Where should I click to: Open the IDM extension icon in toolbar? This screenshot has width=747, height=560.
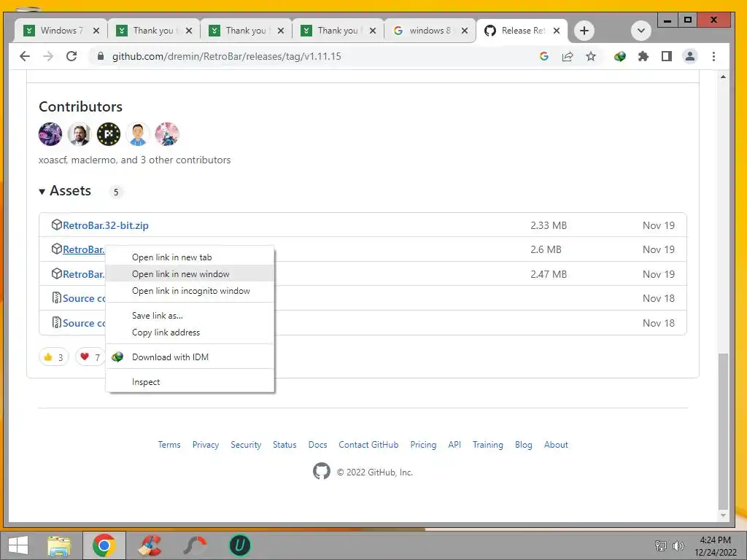pyautogui.click(x=620, y=57)
